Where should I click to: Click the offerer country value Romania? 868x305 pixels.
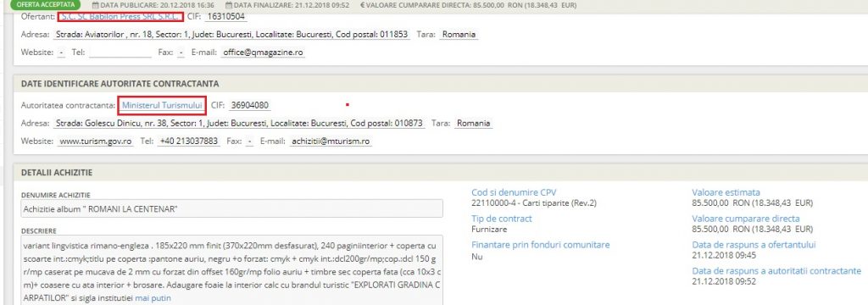[x=459, y=35]
